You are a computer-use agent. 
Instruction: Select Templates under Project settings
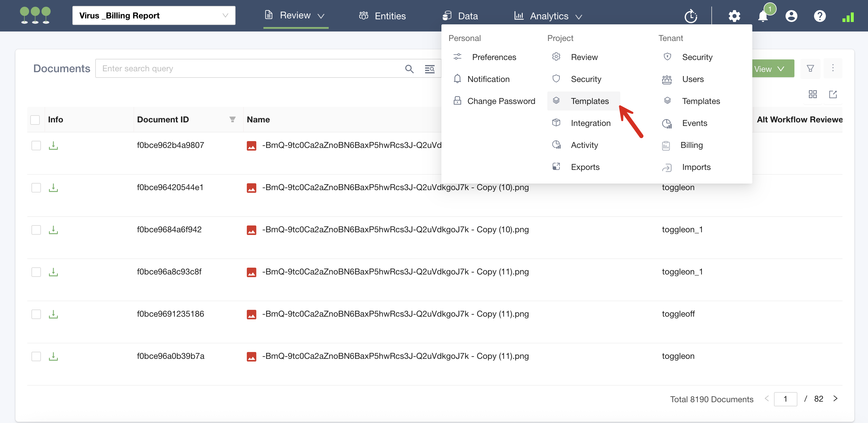click(589, 101)
